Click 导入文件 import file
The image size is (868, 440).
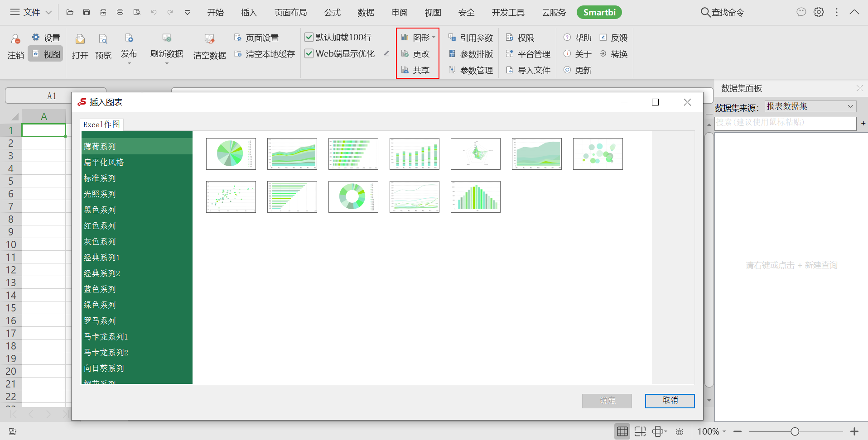(x=528, y=70)
